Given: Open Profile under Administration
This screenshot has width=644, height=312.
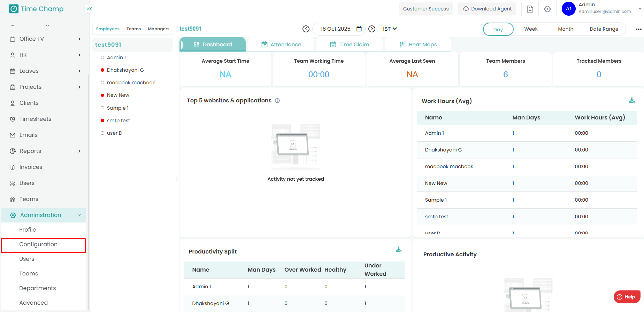Looking at the screenshot, I should point(44,230).
